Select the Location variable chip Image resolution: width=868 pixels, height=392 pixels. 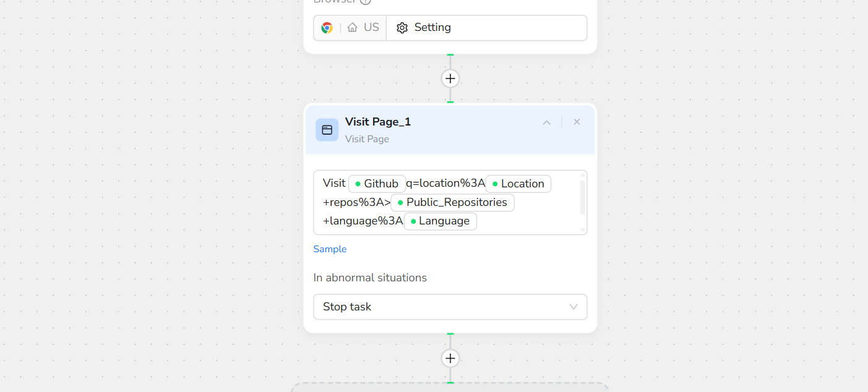[518, 184]
